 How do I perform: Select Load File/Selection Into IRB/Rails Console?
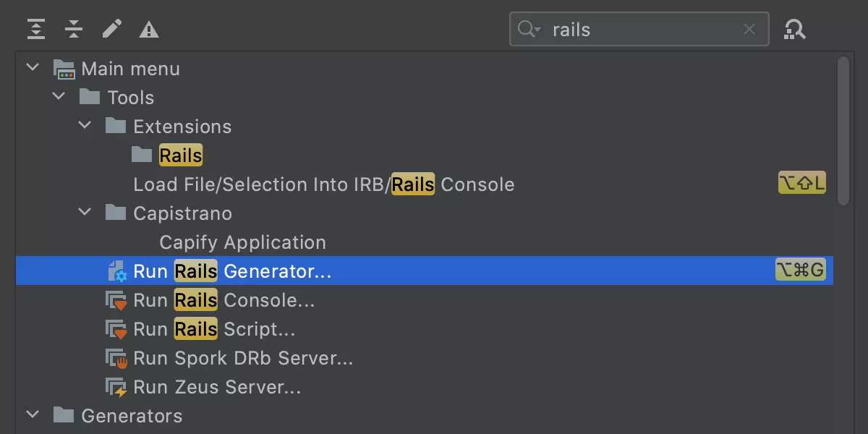pos(425,184)
